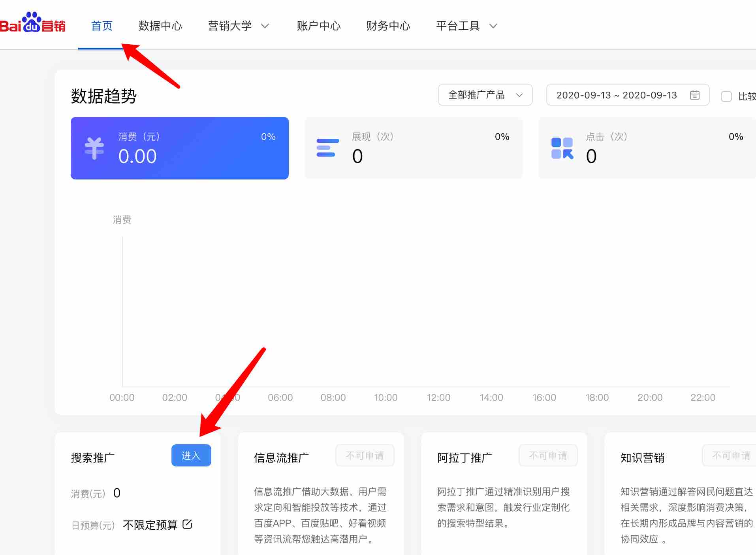The width and height of the screenshot is (756, 555).
Task: Open calendar icon in date range field
Action: 694,95
